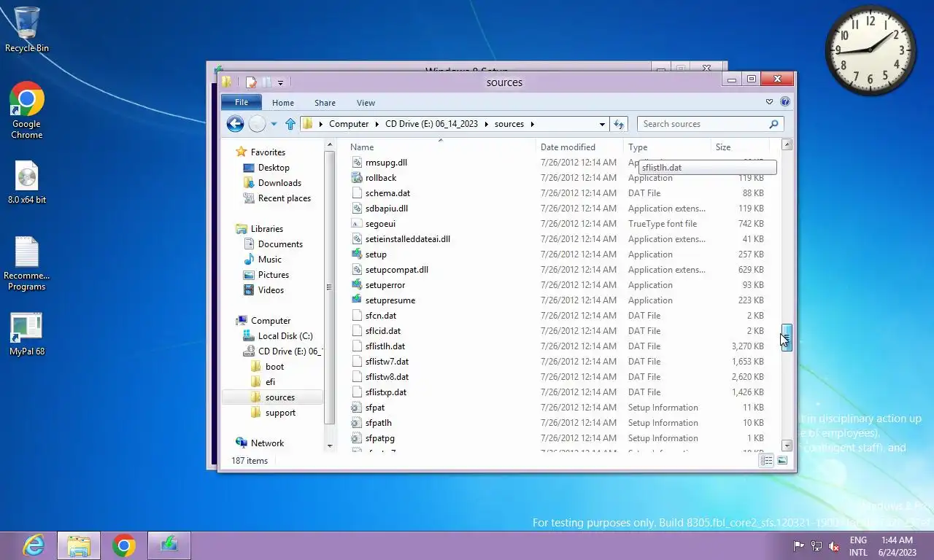The height and width of the screenshot is (560, 934).
Task: Expand breadcrumb arrow after sources
Action: pyautogui.click(x=533, y=124)
